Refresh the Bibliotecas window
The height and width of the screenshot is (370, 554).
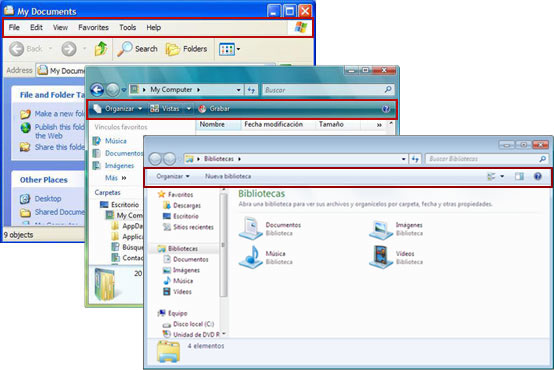pyautogui.click(x=416, y=159)
